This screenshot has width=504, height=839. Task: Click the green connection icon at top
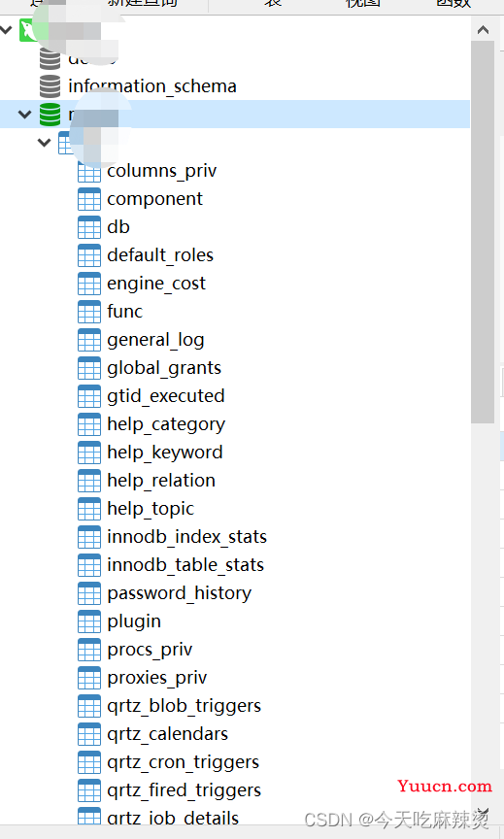28,30
